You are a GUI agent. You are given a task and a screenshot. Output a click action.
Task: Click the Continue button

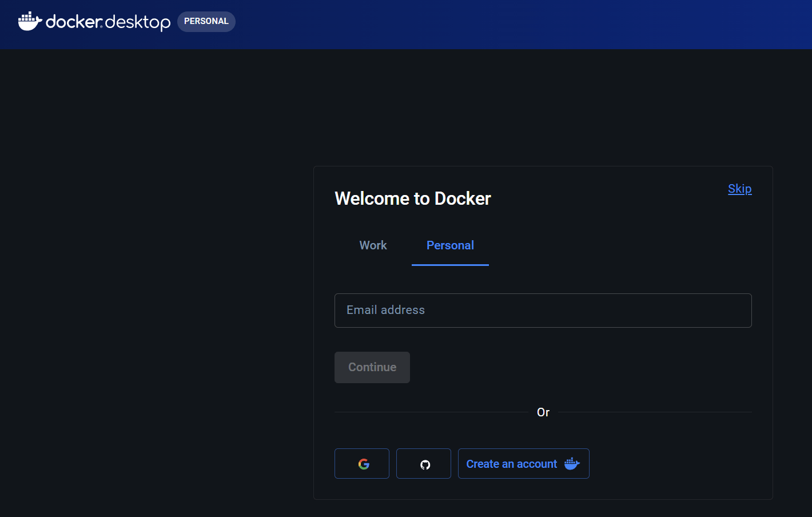pyautogui.click(x=372, y=367)
